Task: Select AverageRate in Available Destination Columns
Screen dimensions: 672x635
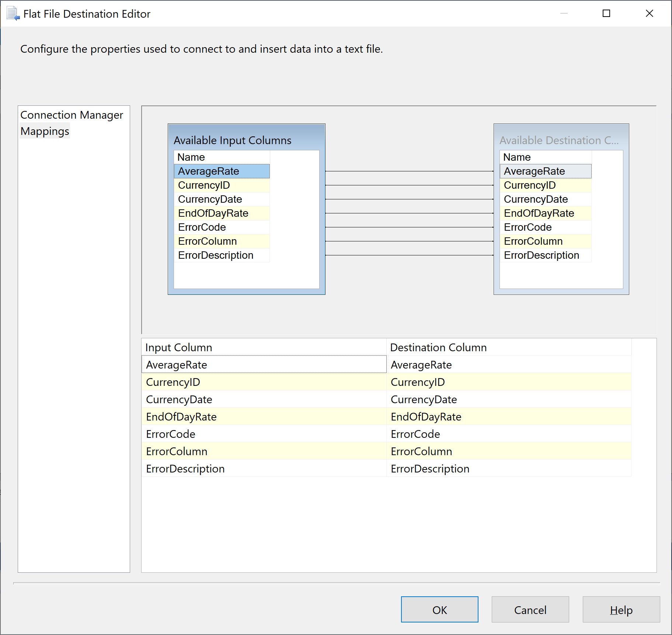Action: 534,171
